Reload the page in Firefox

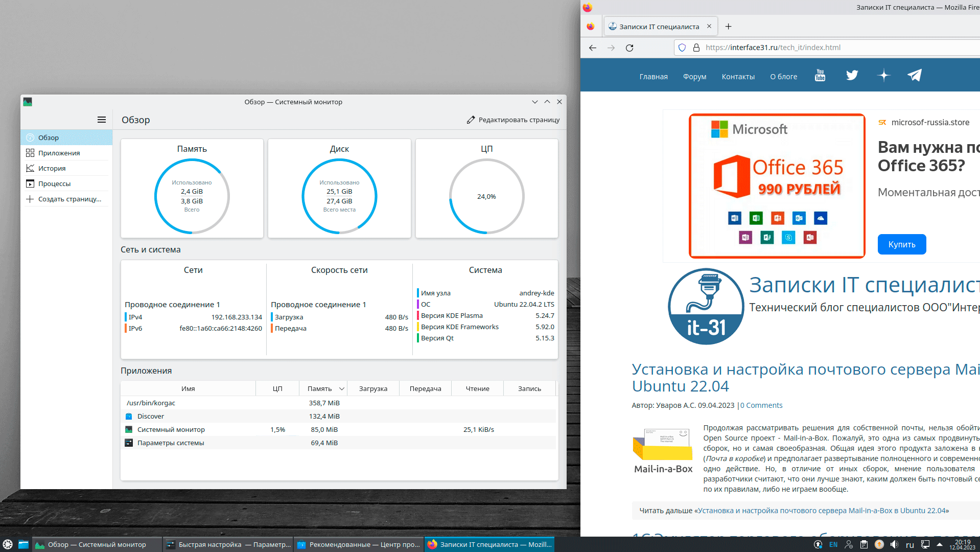(629, 48)
